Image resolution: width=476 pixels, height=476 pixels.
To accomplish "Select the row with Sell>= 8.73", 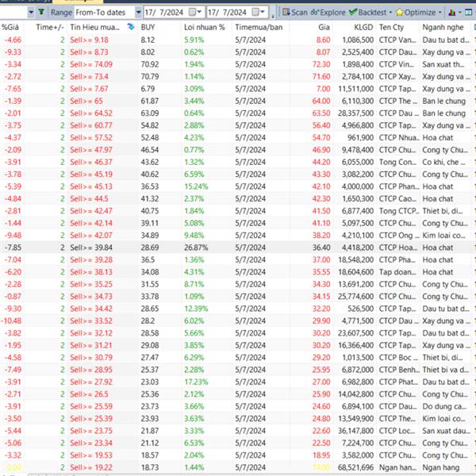I will (238, 52).
